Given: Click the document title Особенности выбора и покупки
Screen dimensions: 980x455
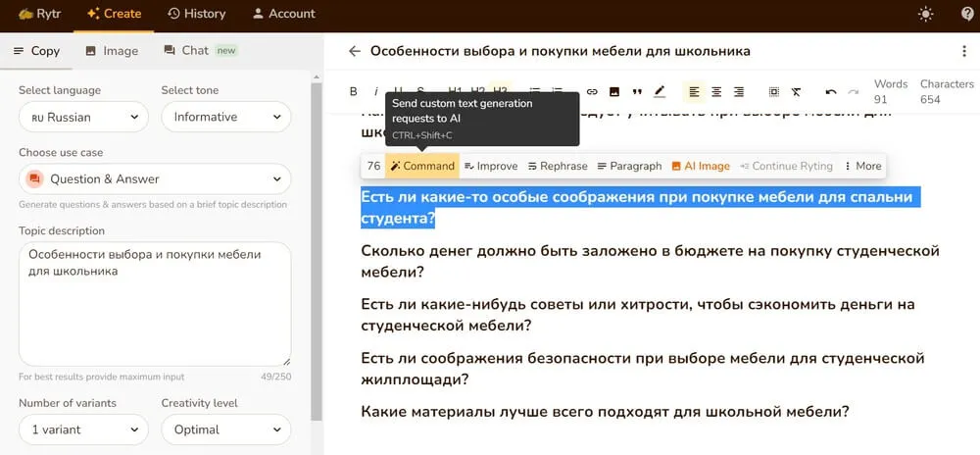Looking at the screenshot, I should pyautogui.click(x=560, y=51).
